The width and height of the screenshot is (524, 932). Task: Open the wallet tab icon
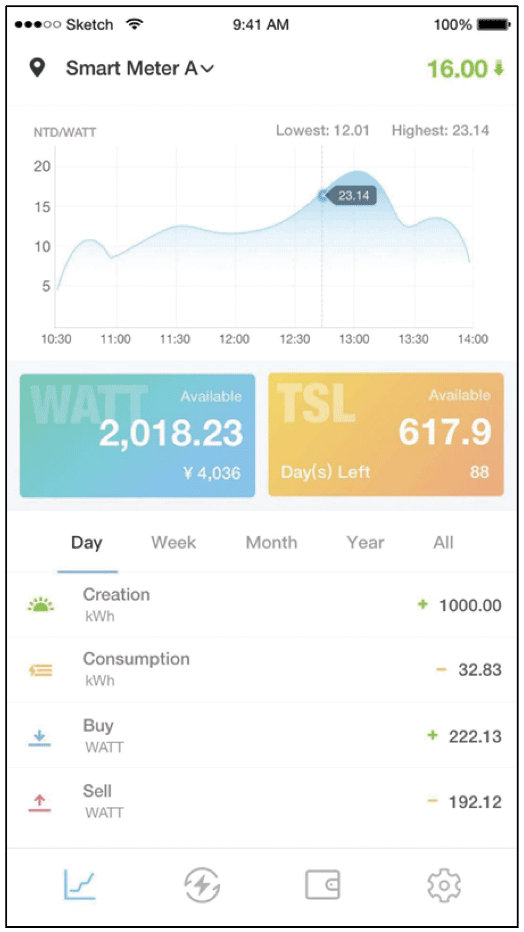323,885
